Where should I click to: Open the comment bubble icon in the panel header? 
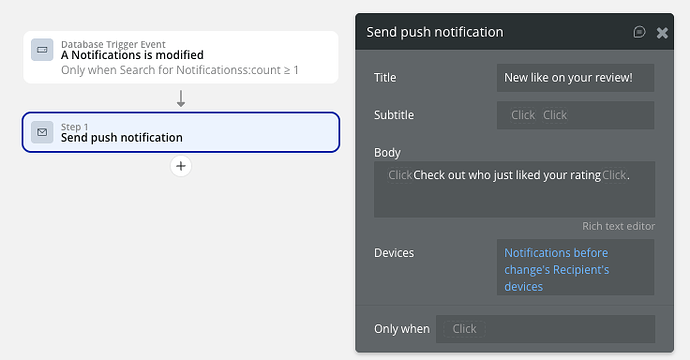coord(639,32)
